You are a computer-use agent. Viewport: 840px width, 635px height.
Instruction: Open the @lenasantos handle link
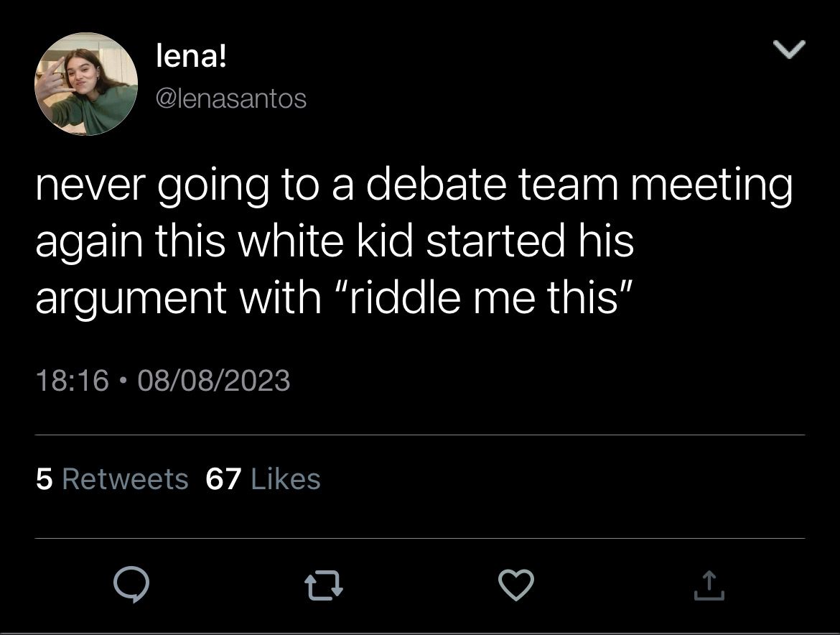coord(231,98)
